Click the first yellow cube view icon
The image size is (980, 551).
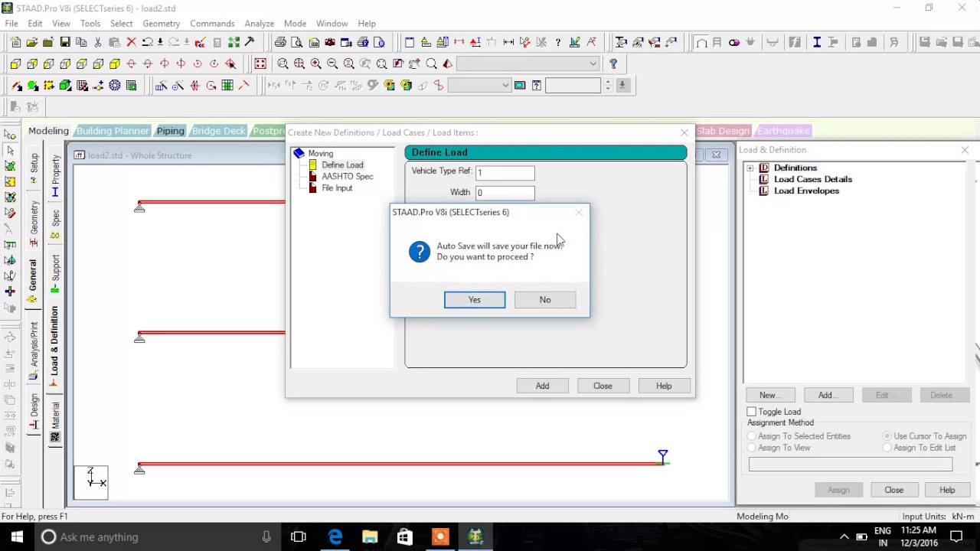[x=15, y=64]
